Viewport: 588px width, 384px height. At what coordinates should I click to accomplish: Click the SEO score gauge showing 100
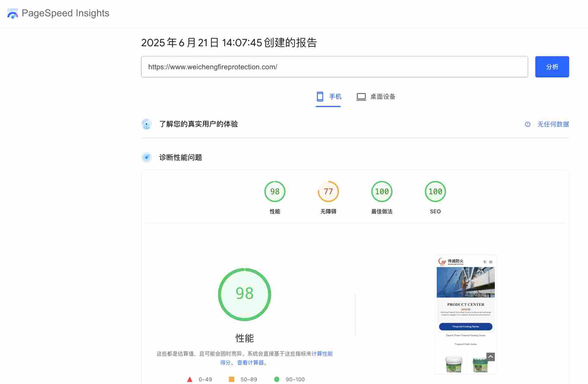tap(435, 191)
